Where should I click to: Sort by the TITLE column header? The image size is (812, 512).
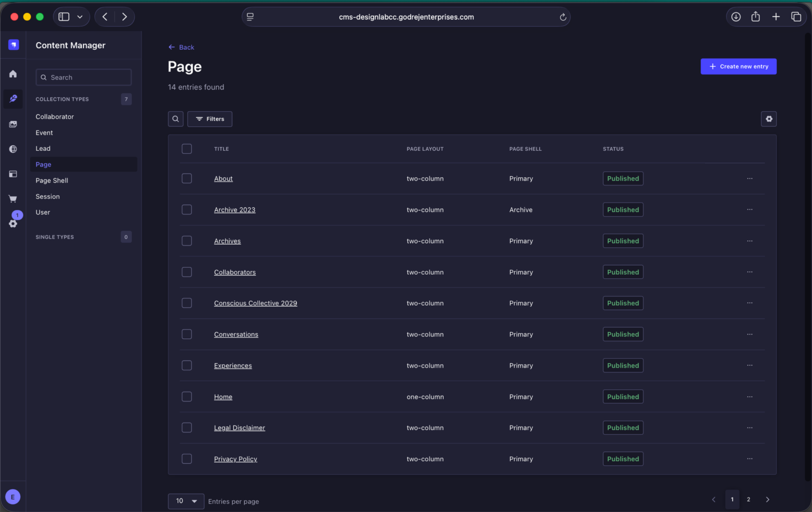[x=221, y=149]
